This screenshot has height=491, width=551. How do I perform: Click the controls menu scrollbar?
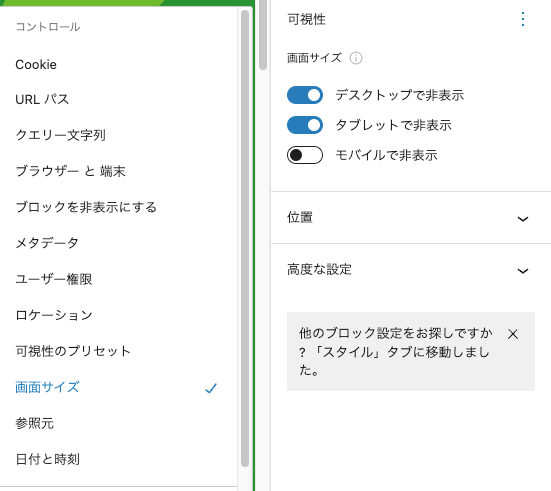tap(245, 238)
